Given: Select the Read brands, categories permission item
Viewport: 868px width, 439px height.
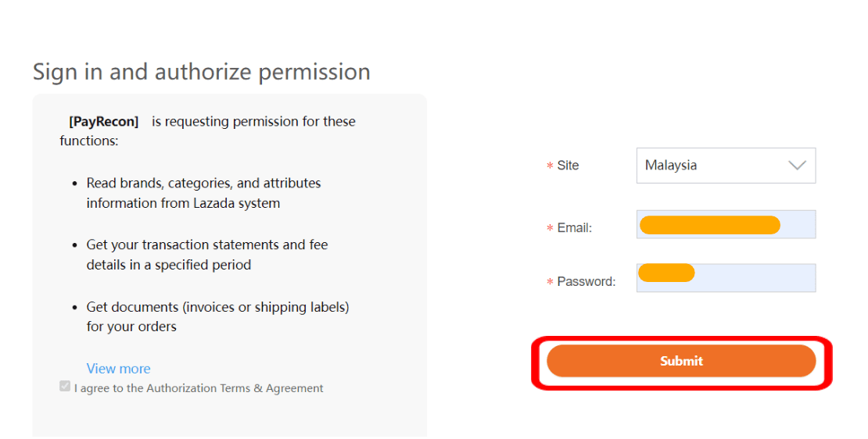Looking at the screenshot, I should tap(204, 193).
